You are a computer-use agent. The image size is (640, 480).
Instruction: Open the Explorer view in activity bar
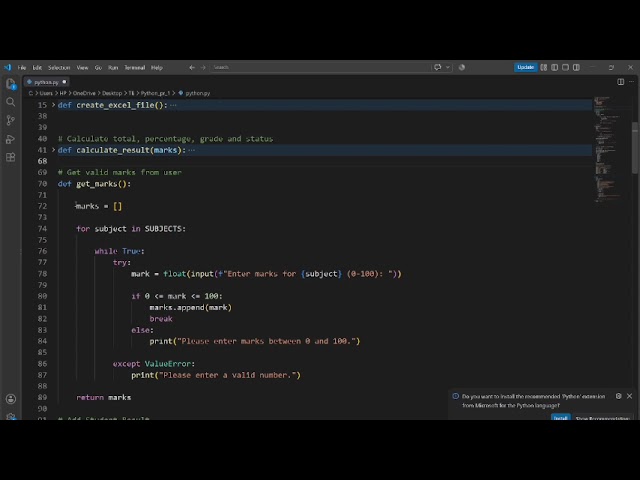[11, 84]
